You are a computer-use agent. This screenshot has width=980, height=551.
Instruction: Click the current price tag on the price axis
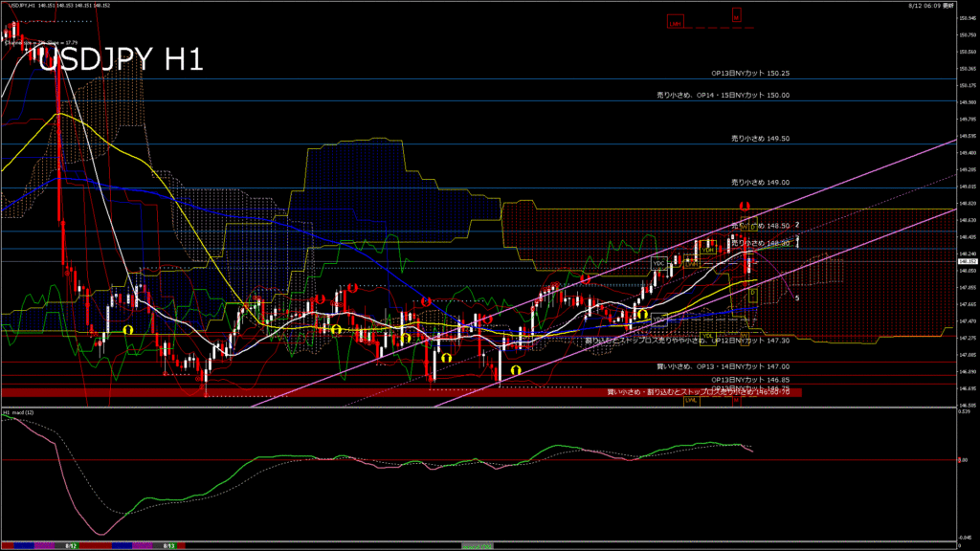pyautogui.click(x=967, y=259)
